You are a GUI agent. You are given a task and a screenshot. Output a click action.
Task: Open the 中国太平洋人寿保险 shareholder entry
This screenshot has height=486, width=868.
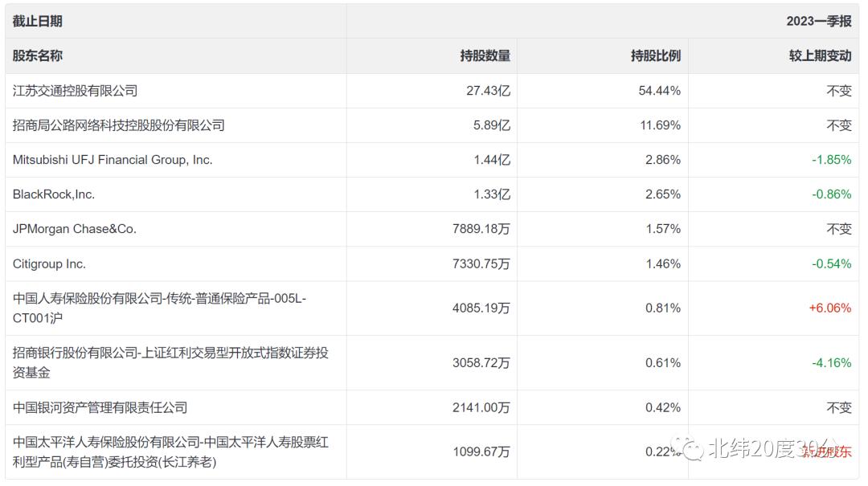[170, 451]
